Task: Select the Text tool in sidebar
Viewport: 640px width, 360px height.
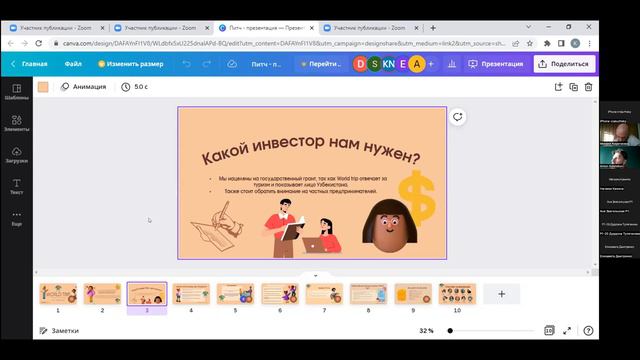Action: 17,186
